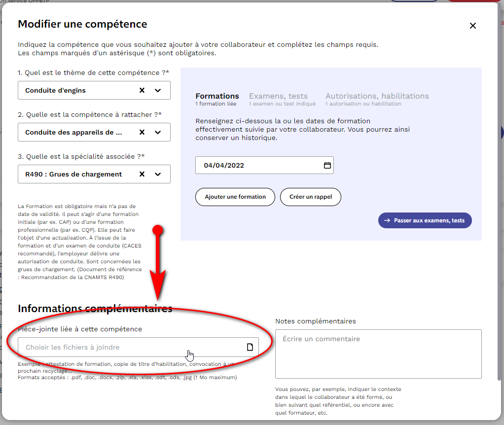This screenshot has width=504, height=425.
Task: Focus the 'Écrire un commentaire' notes box
Action: pos(378,354)
